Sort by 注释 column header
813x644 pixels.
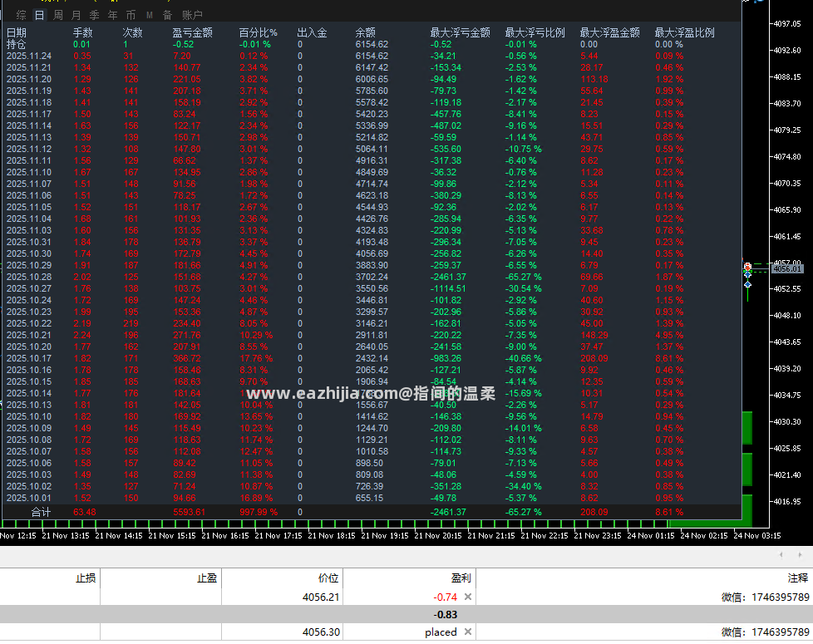(797, 578)
